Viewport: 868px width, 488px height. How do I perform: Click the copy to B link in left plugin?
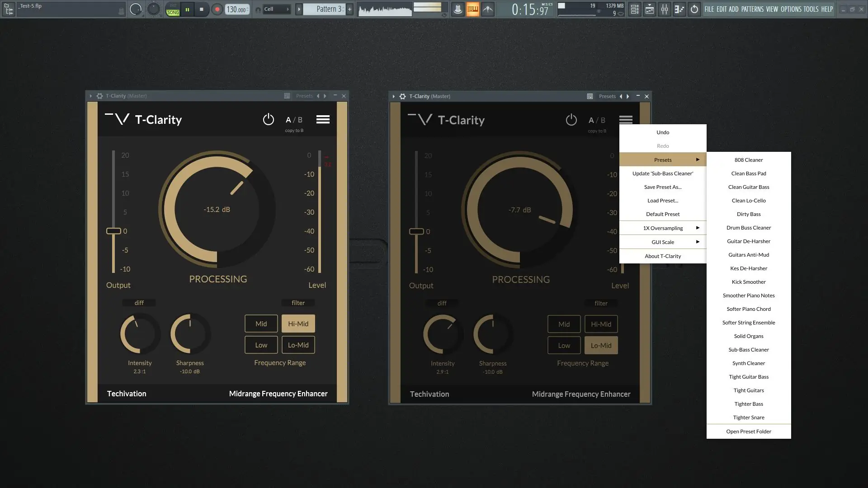[x=294, y=131]
